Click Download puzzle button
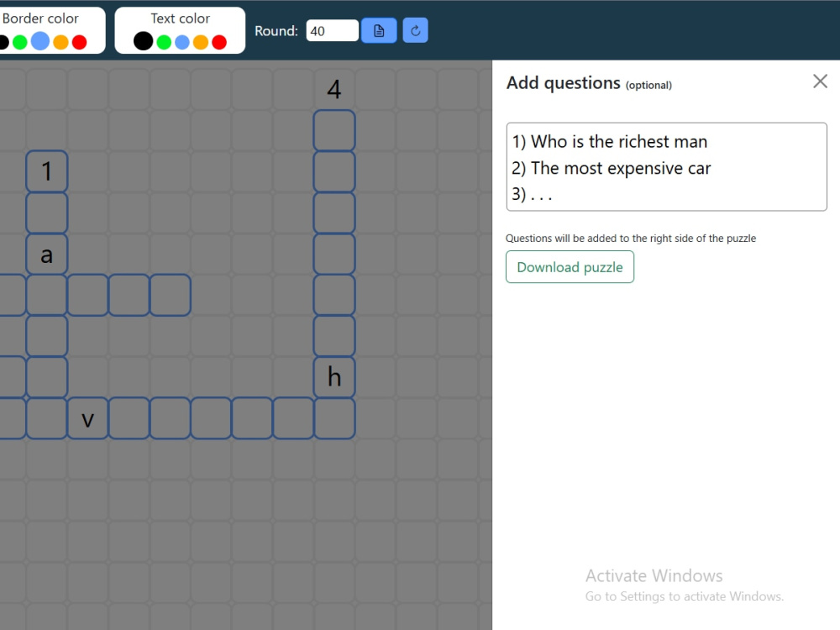840x630 pixels. pos(570,267)
